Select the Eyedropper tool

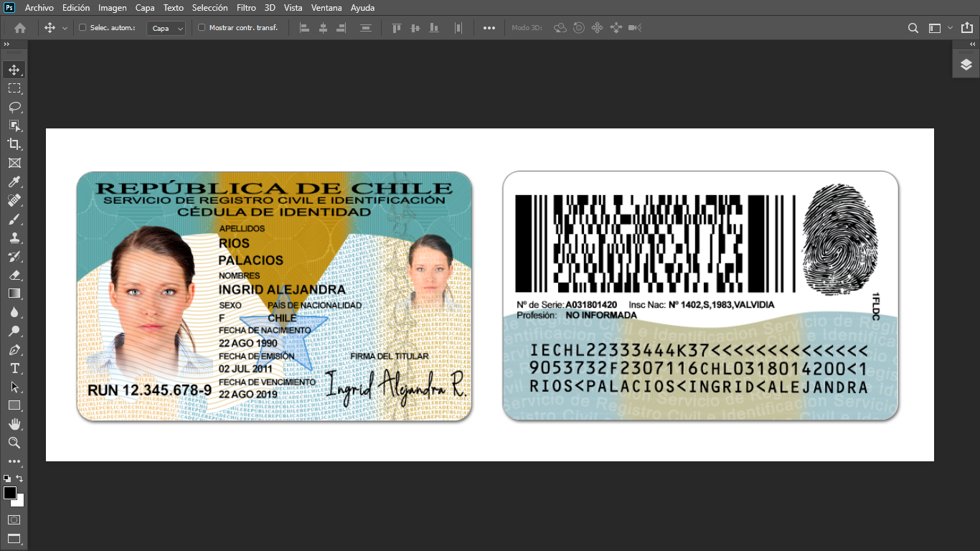point(14,182)
